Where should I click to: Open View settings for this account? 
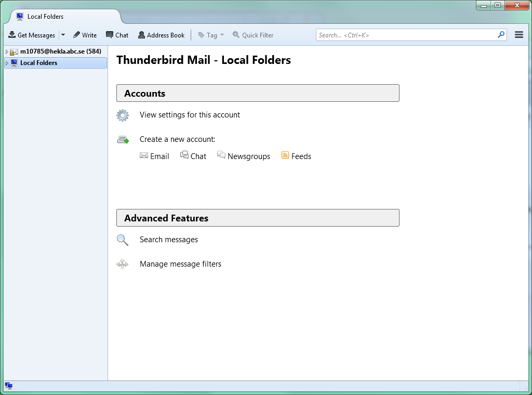tap(190, 115)
